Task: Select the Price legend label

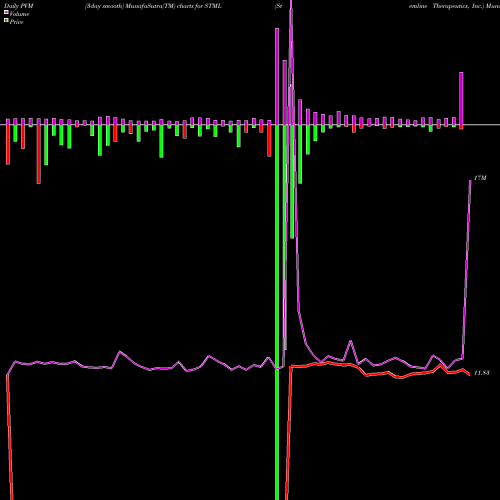Action: click(x=16, y=22)
